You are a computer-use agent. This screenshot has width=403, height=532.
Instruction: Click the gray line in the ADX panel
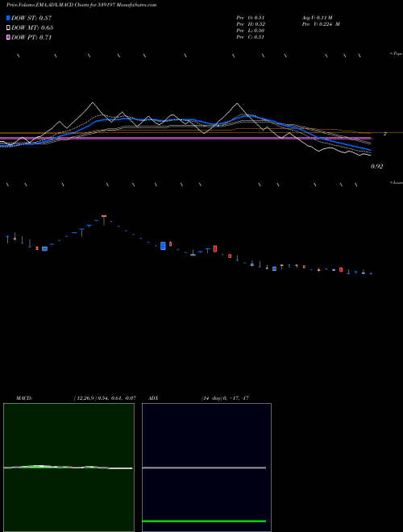click(x=204, y=468)
